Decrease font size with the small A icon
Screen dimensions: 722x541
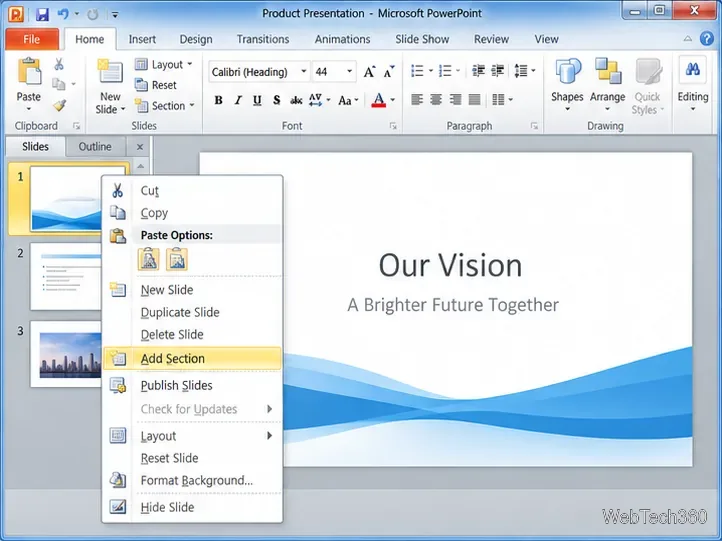click(x=389, y=72)
